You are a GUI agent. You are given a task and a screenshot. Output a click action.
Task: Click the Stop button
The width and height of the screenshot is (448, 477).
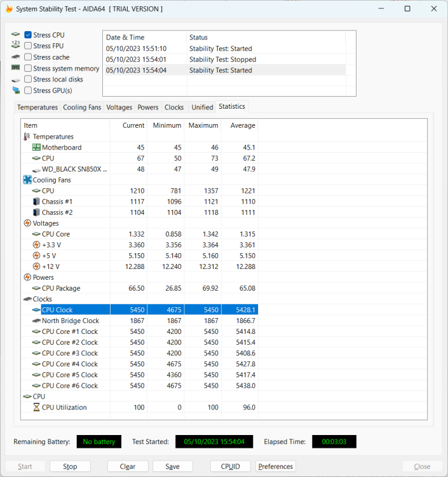(x=70, y=466)
